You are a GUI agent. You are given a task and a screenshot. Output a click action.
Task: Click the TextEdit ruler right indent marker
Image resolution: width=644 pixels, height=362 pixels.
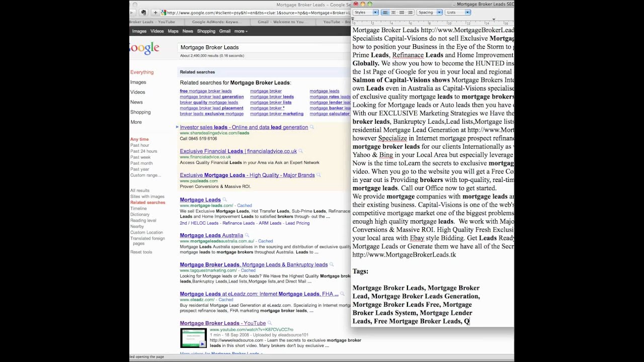click(x=494, y=20)
